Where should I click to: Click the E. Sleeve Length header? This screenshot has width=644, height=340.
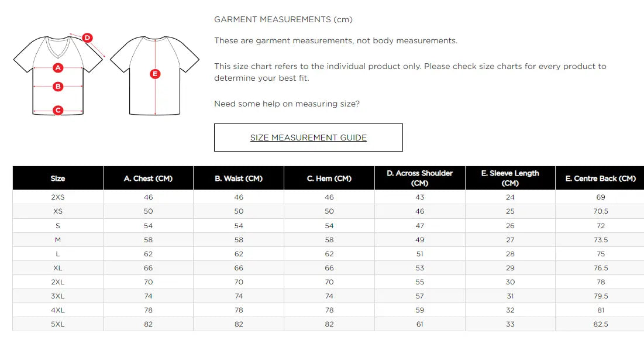tap(510, 178)
